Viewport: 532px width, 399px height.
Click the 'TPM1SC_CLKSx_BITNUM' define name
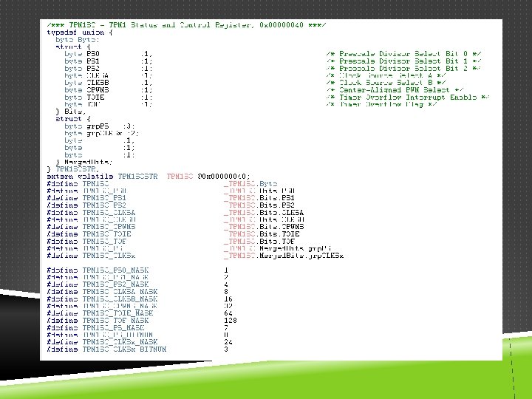[x=124, y=349]
